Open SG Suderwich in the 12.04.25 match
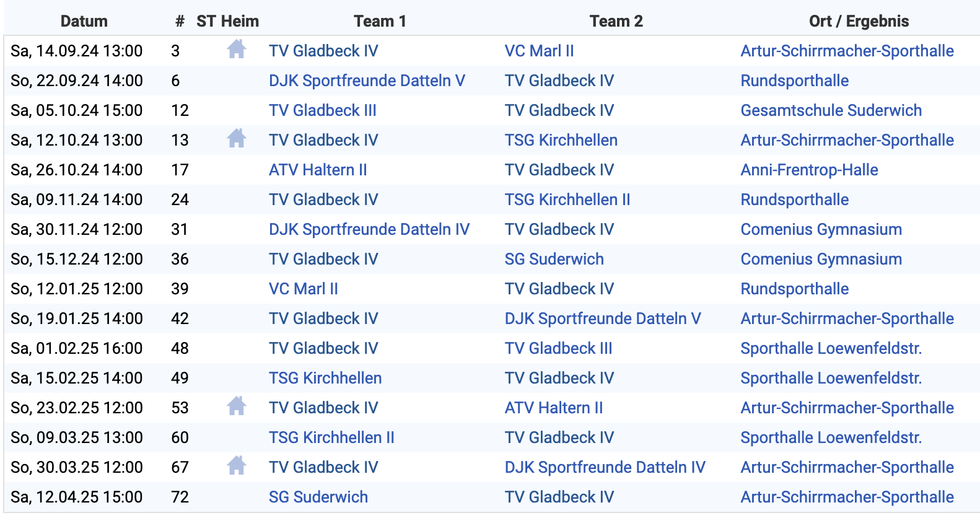This screenshot has width=980, height=518. pyautogui.click(x=318, y=497)
